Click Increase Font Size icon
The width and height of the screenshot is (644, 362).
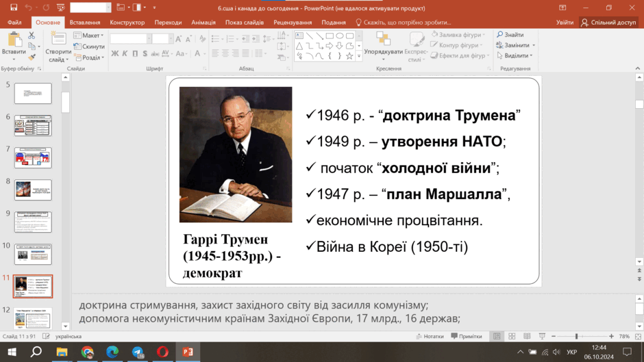click(178, 39)
